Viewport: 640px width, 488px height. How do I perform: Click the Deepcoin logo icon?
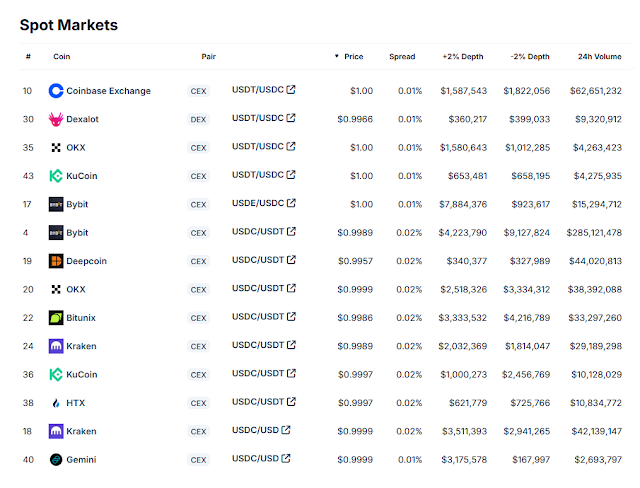pos(56,261)
